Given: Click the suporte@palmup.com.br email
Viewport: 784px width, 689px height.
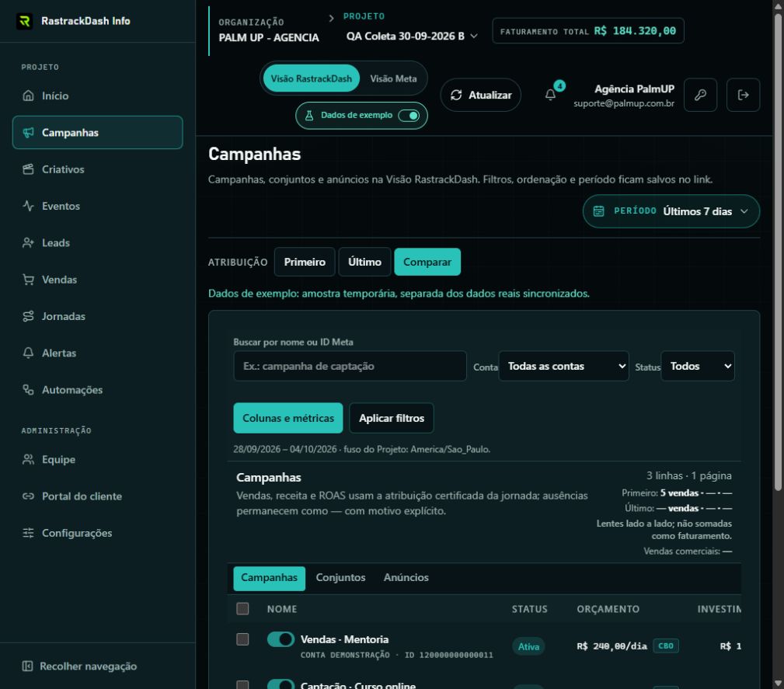Looking at the screenshot, I should click(x=623, y=103).
